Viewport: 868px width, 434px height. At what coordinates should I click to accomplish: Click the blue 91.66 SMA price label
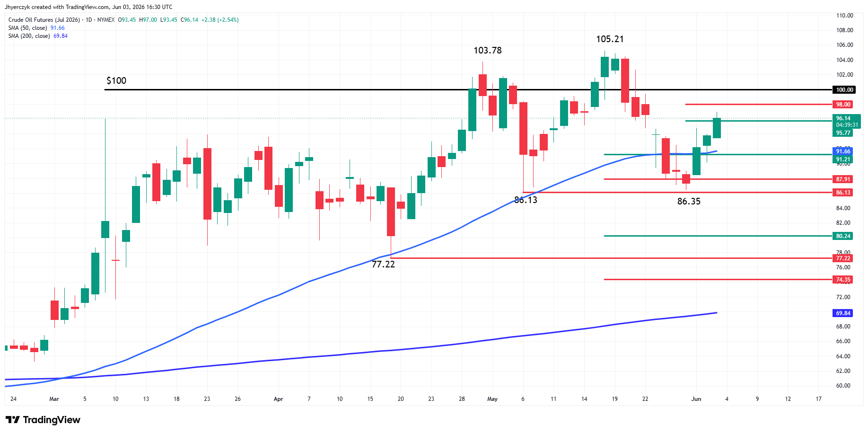[843, 151]
